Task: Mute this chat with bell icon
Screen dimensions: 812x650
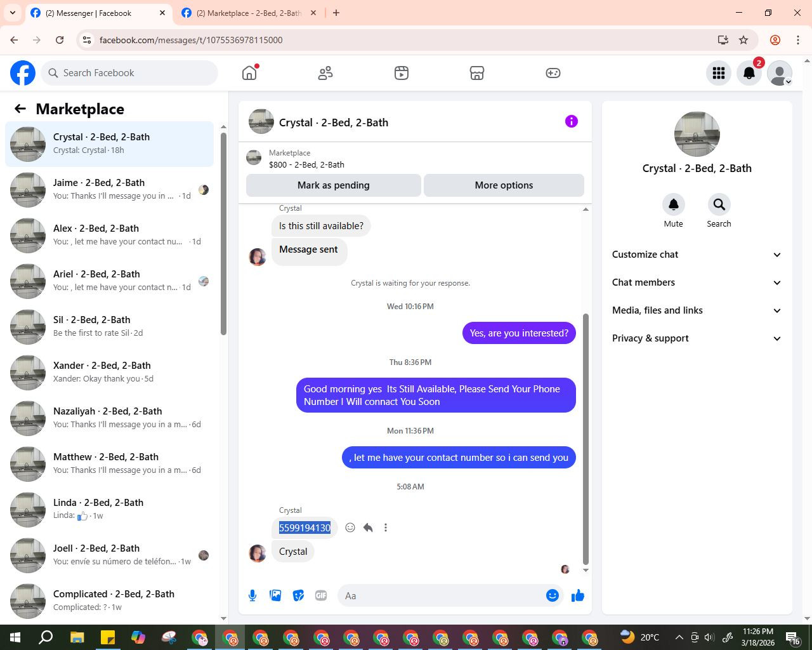Action: (674, 204)
